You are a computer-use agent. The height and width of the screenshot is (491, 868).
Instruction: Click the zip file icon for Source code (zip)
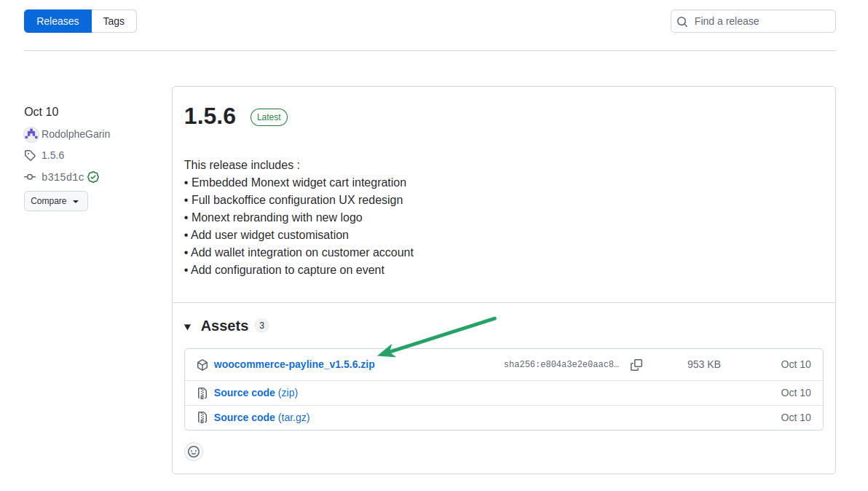click(x=202, y=393)
